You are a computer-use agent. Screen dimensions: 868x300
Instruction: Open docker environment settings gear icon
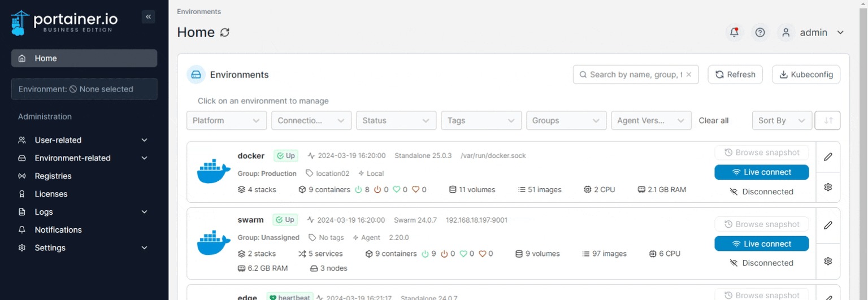point(828,188)
